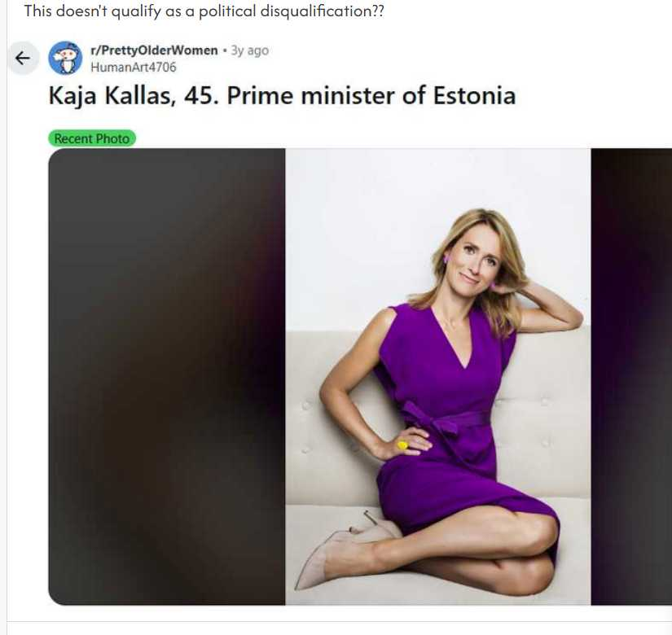
Task: Visit the HumanArt4706 user profile
Action: tap(133, 67)
